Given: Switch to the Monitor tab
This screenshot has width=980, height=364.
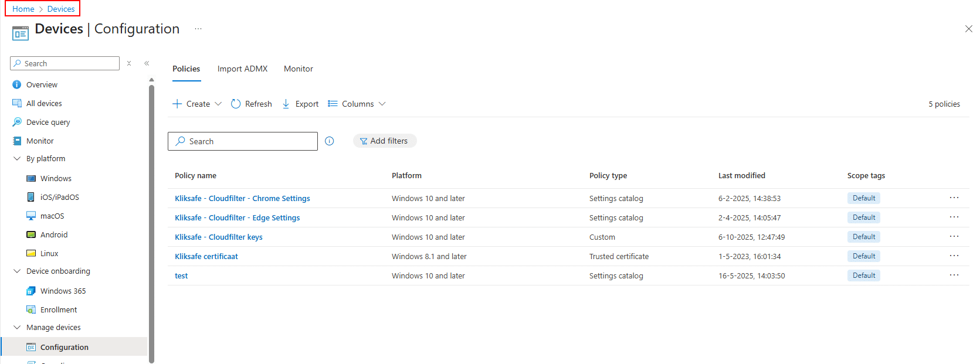Looking at the screenshot, I should click(x=298, y=69).
